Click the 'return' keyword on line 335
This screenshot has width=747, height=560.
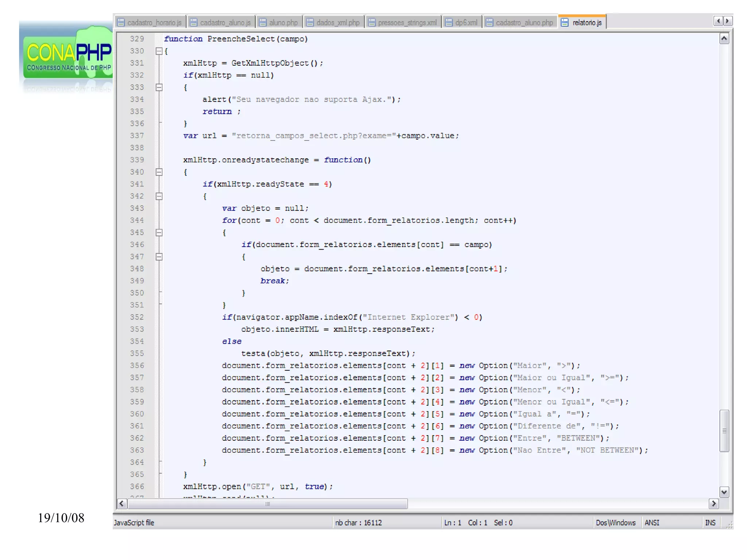tap(217, 111)
